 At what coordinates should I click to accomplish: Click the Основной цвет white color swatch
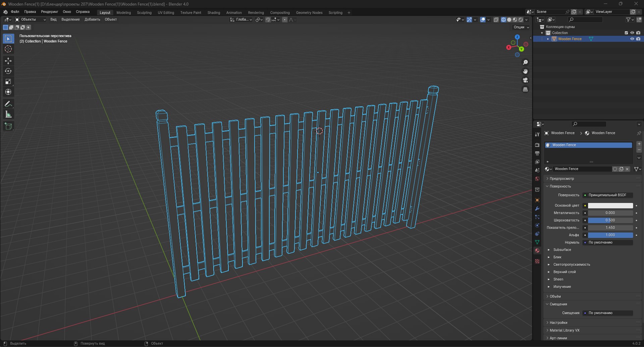tap(610, 205)
